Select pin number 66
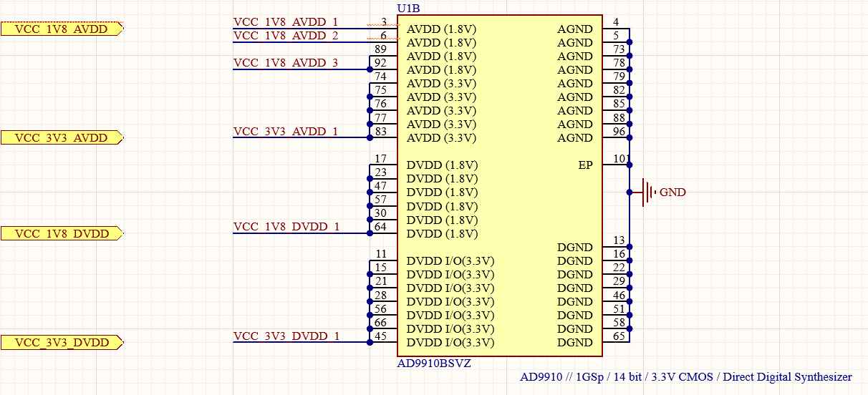The height and width of the screenshot is (395, 868). [x=381, y=322]
